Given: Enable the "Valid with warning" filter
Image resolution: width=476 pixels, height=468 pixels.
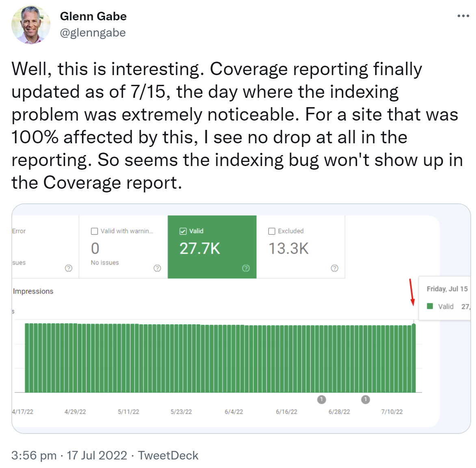Looking at the screenshot, I should click(x=94, y=231).
